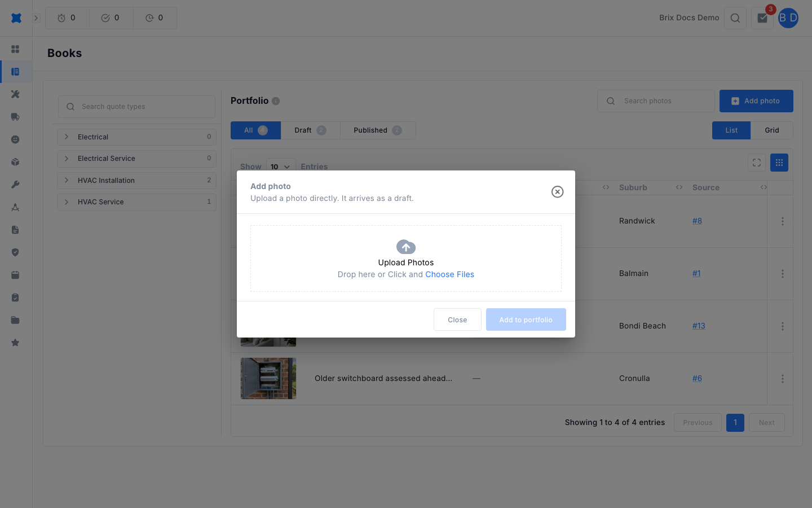812x508 pixels.
Task: Click the stopwatch counter showing 0
Action: (x=67, y=18)
